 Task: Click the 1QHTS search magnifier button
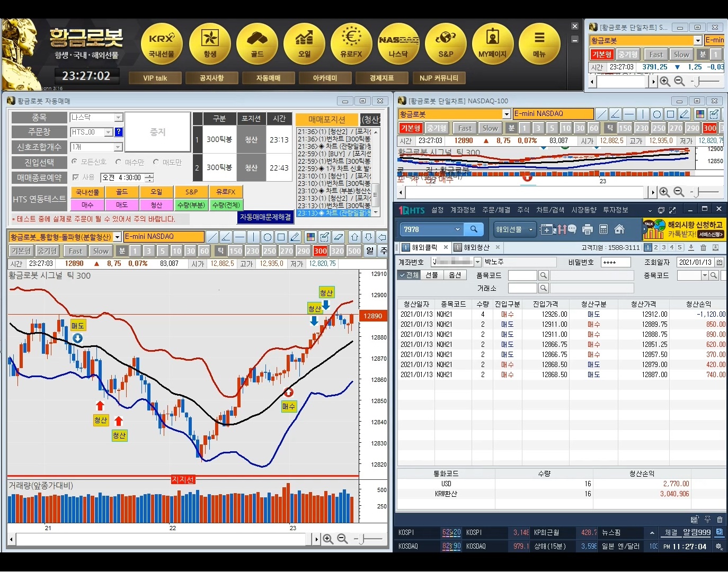click(474, 229)
